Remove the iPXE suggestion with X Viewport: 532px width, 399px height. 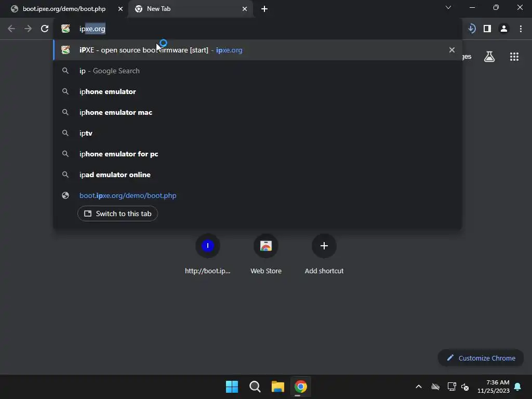point(452,50)
